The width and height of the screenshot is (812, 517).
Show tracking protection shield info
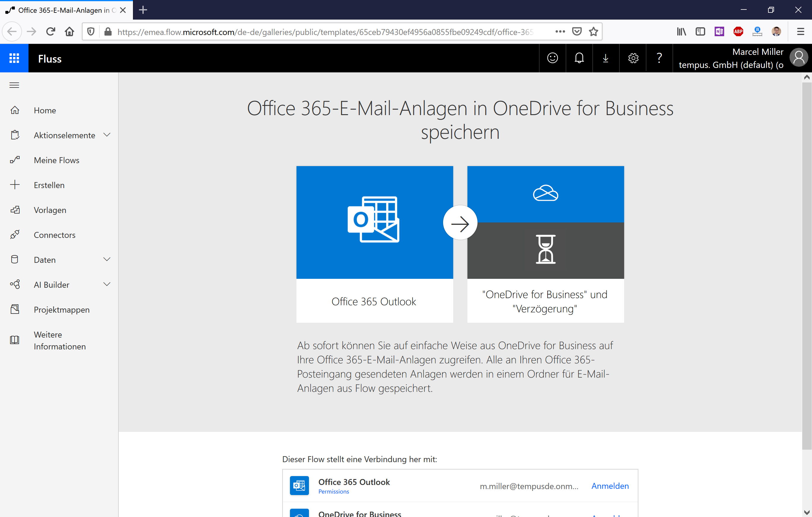pos(91,32)
